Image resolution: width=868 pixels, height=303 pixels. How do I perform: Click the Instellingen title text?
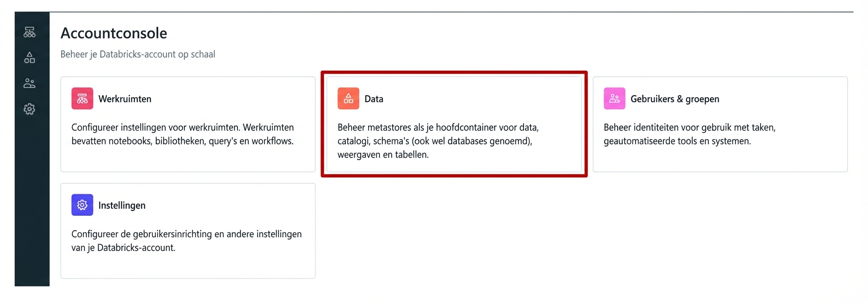coord(122,205)
